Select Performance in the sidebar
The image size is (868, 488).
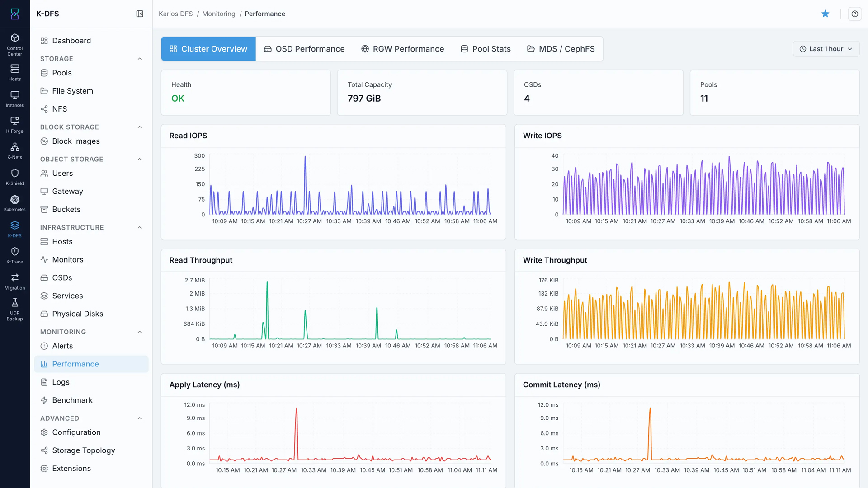[91, 364]
